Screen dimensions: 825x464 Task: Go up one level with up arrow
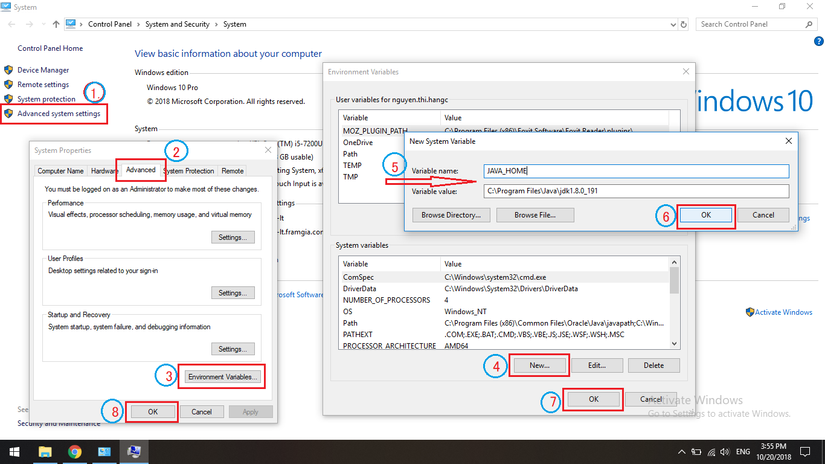pos(56,24)
